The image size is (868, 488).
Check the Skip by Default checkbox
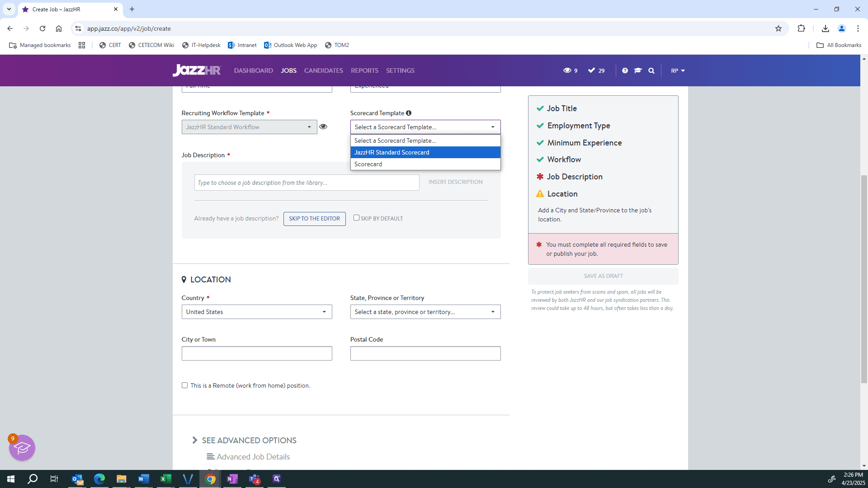point(356,218)
